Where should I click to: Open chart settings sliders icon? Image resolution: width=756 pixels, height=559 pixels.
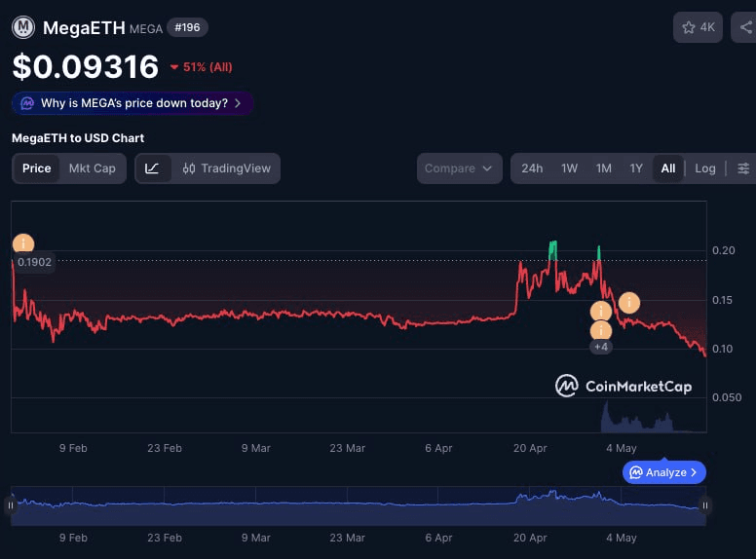743,168
